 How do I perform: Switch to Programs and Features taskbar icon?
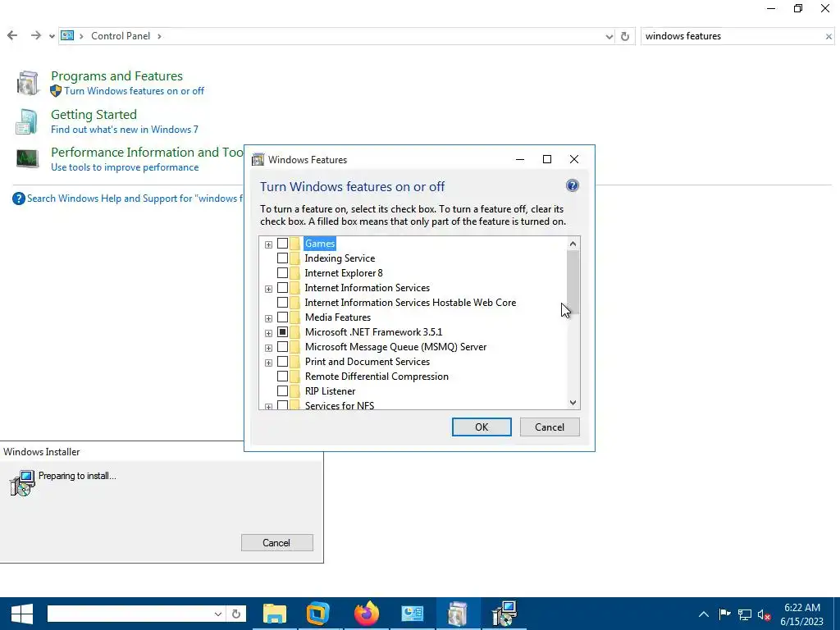coord(458,614)
